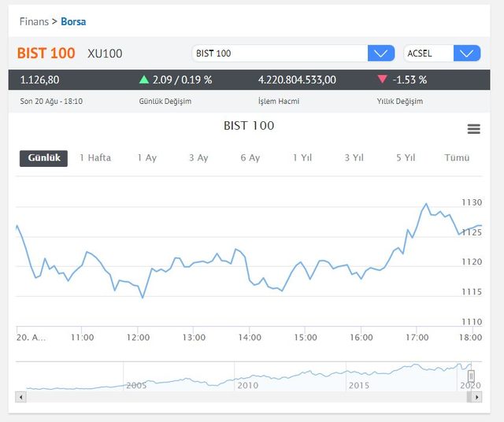Switch to the 1 Ay range
This screenshot has width=504, height=422.
point(147,157)
